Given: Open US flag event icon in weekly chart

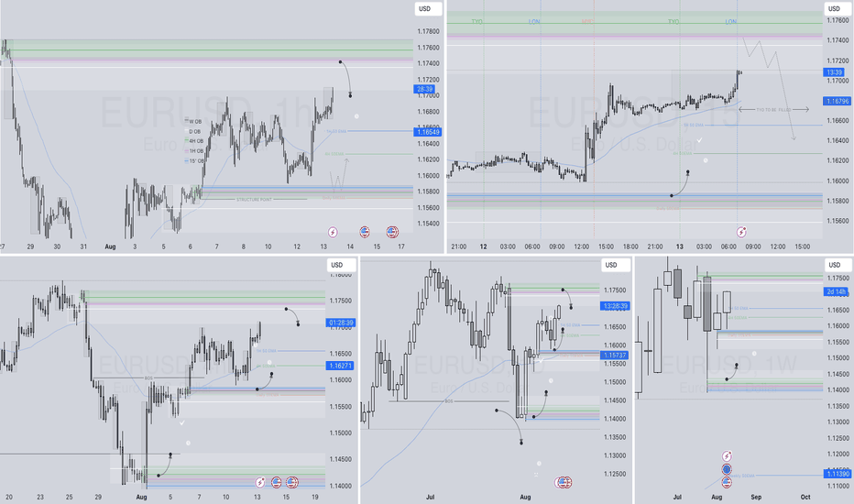Looking at the screenshot, I should point(727,482).
